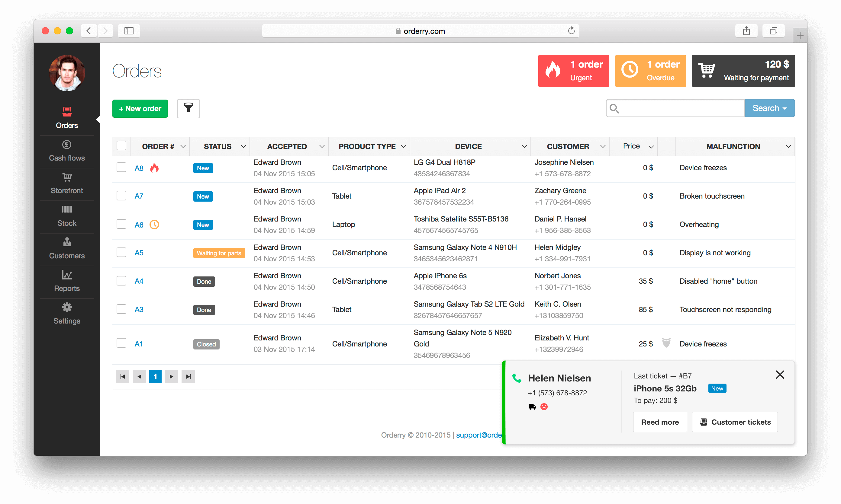This screenshot has width=841, height=504.
Task: Click into the orders search field
Action: (x=675, y=108)
